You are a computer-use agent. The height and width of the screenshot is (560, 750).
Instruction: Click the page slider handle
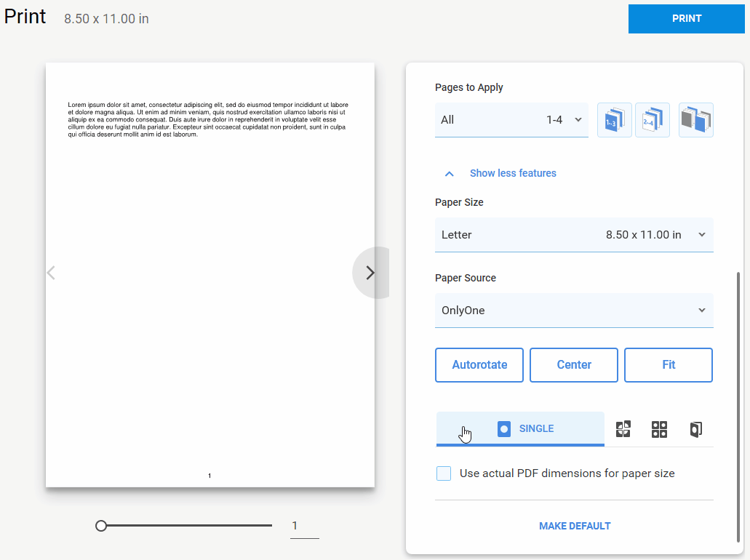[101, 526]
